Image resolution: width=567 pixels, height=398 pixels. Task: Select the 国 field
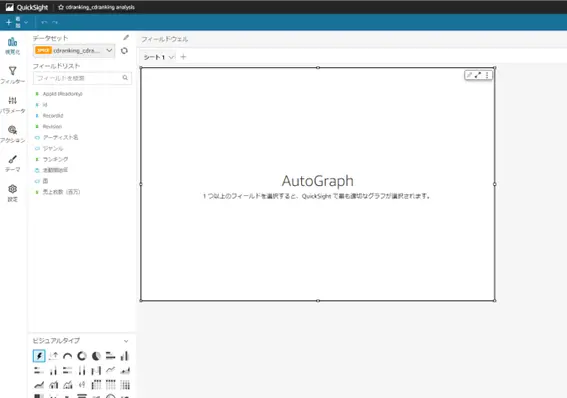point(41,181)
